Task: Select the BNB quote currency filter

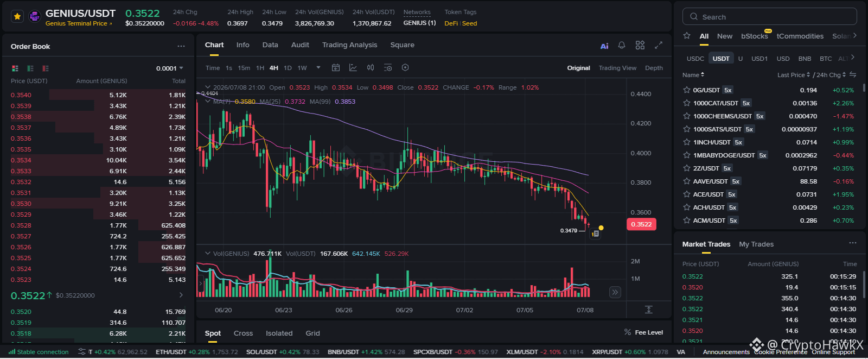Action: (805, 59)
